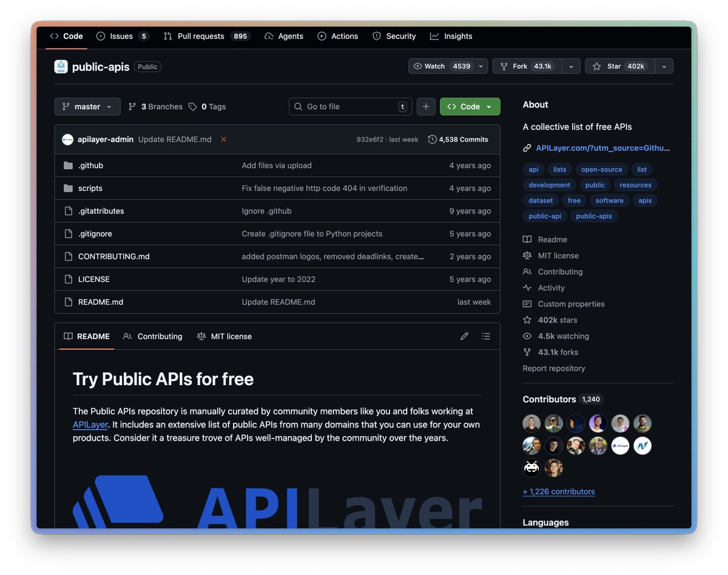This screenshot has height=575, width=728.
Task: Open the Fork options dropdown arrow
Action: 571,66
